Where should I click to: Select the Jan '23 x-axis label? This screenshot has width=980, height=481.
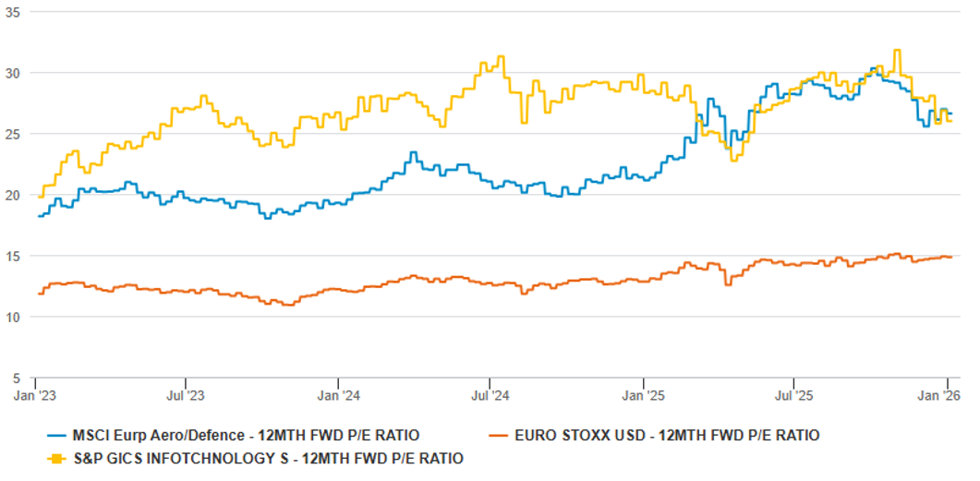35,395
